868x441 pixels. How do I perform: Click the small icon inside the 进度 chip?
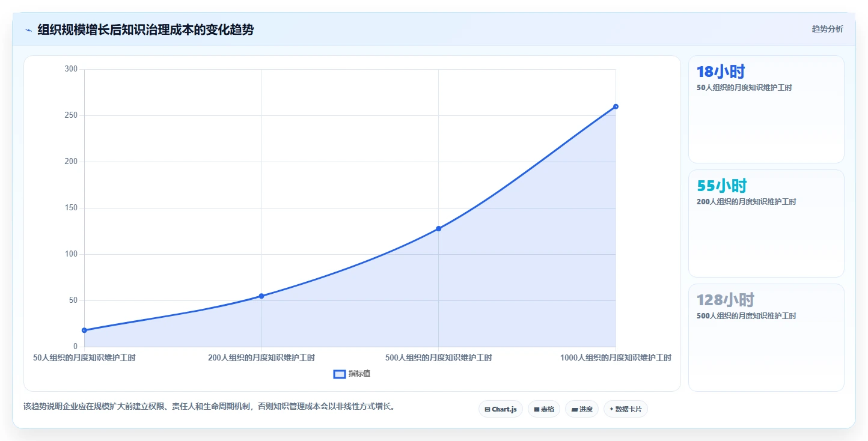(x=575, y=410)
